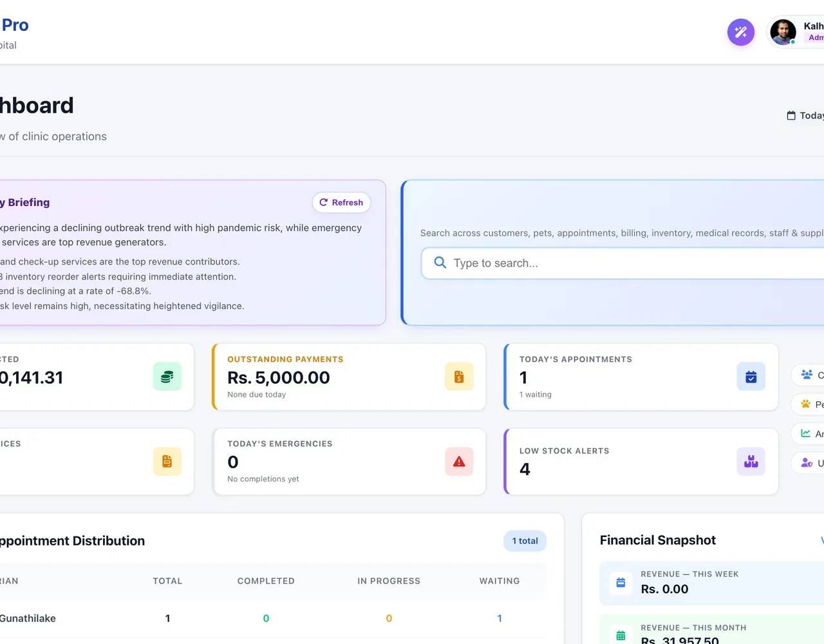The width and height of the screenshot is (824, 644).
Task: Click the search magnifier icon
Action: pos(440,263)
